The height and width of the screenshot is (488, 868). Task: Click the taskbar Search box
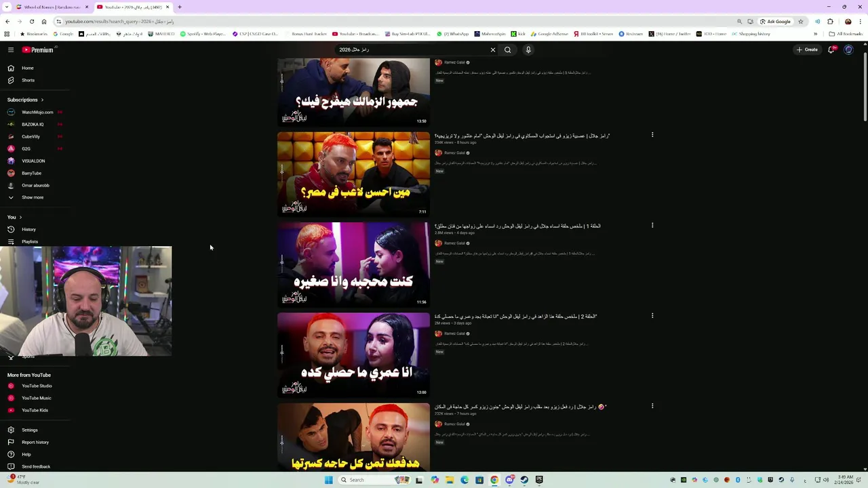click(375, 480)
